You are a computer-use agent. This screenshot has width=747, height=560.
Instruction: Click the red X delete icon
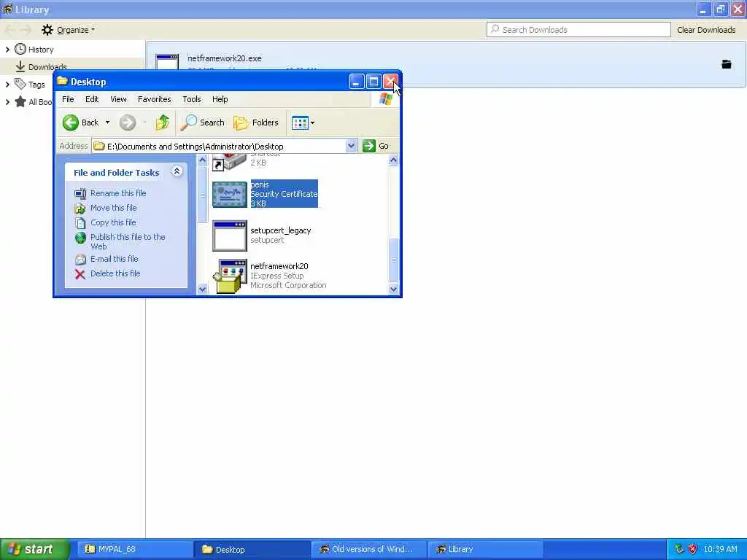(80, 274)
